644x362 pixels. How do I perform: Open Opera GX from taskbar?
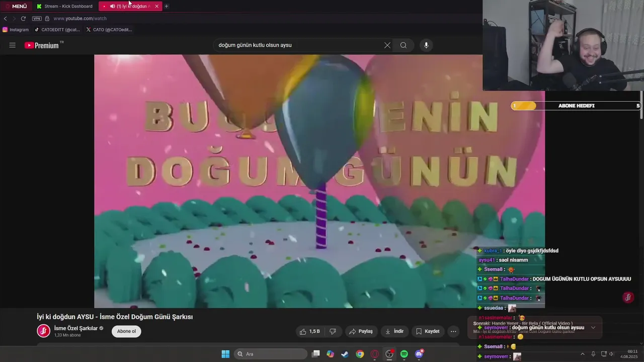(x=374, y=354)
